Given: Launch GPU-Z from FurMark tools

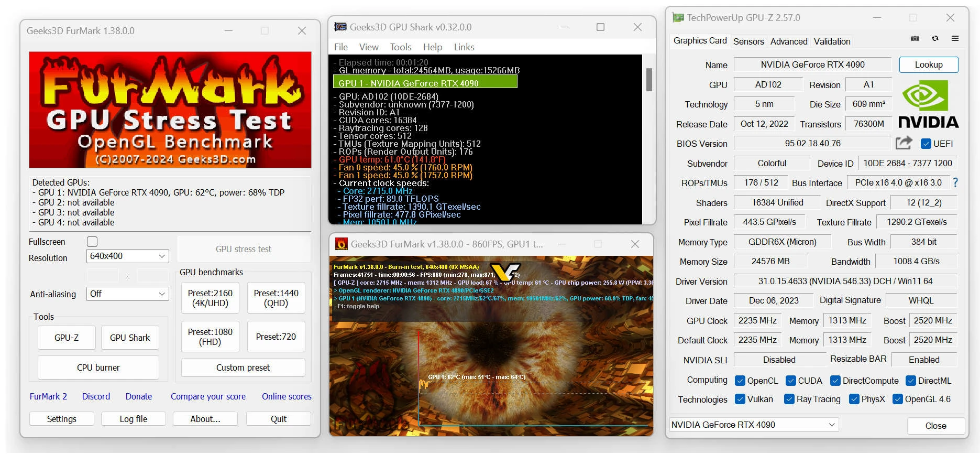Looking at the screenshot, I should pos(67,338).
